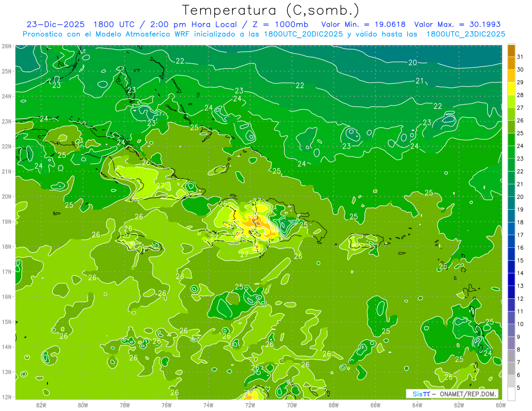Click the "68W" longitude axis label

(x=334, y=405)
